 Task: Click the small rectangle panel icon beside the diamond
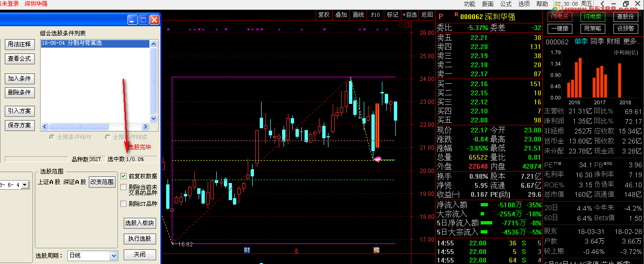pyautogui.click(x=407, y=25)
